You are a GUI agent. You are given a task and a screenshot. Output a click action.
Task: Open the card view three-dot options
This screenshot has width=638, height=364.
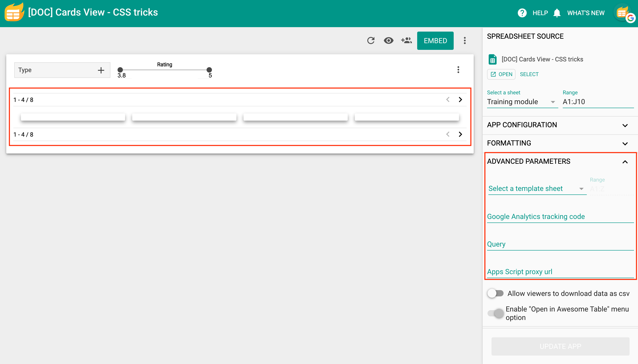[458, 70]
